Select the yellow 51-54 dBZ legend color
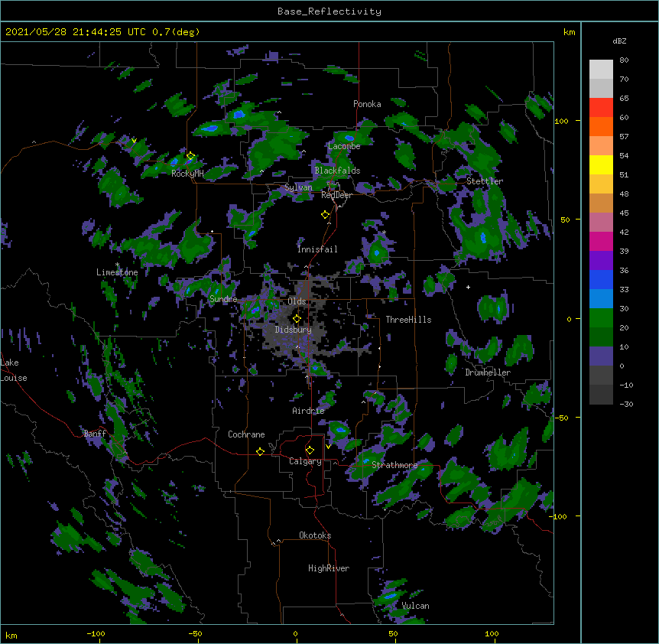 pos(601,164)
